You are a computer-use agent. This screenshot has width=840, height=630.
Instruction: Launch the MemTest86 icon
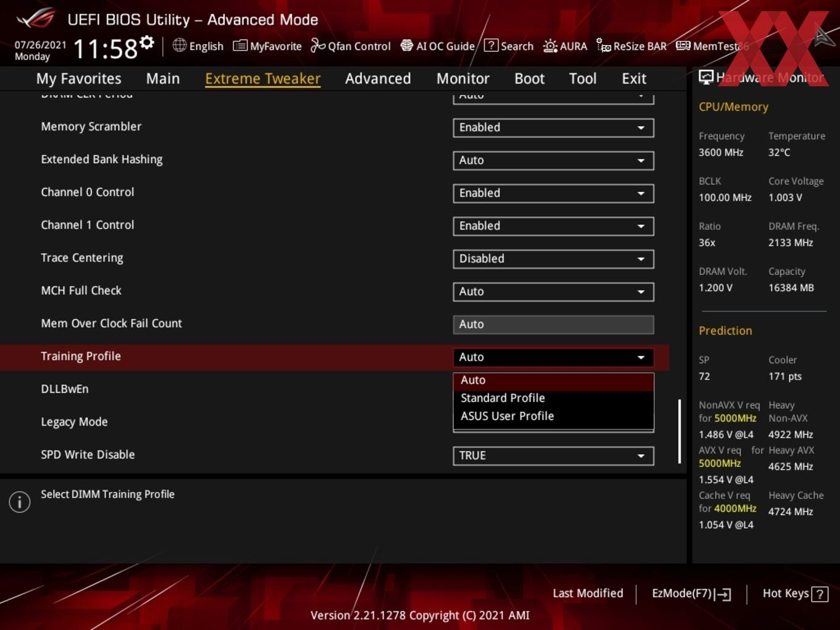683,45
